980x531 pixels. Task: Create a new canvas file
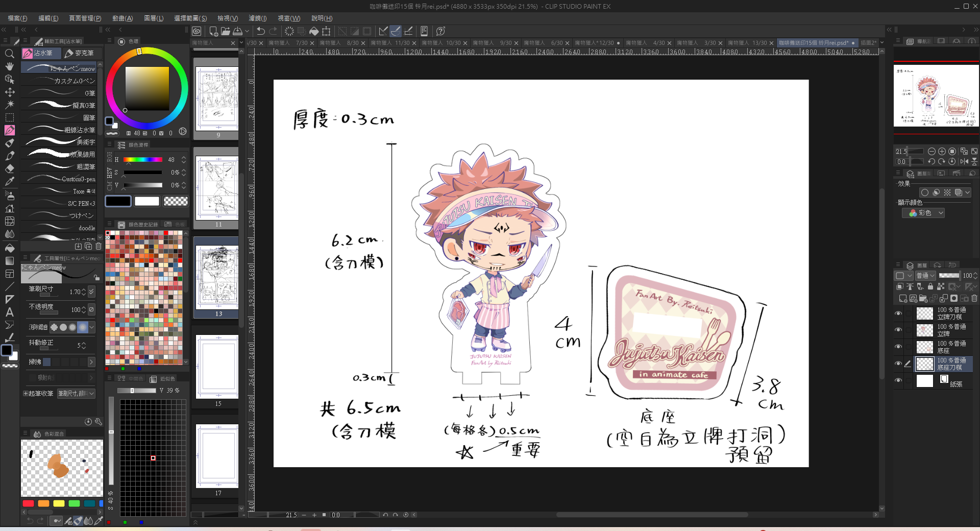tap(213, 31)
